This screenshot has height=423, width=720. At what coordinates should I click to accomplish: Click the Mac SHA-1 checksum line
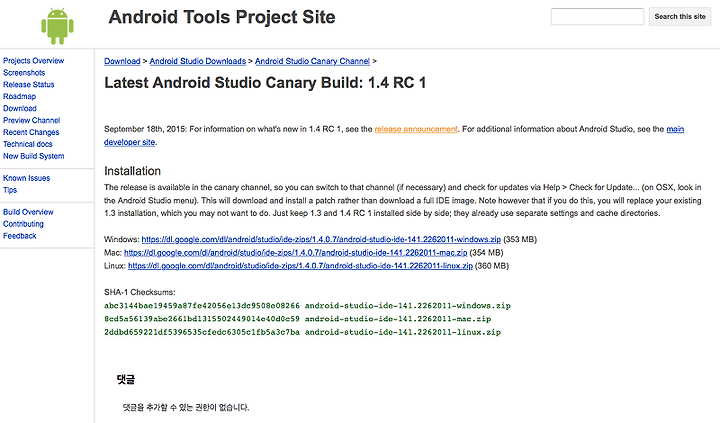pyautogui.click(x=298, y=319)
